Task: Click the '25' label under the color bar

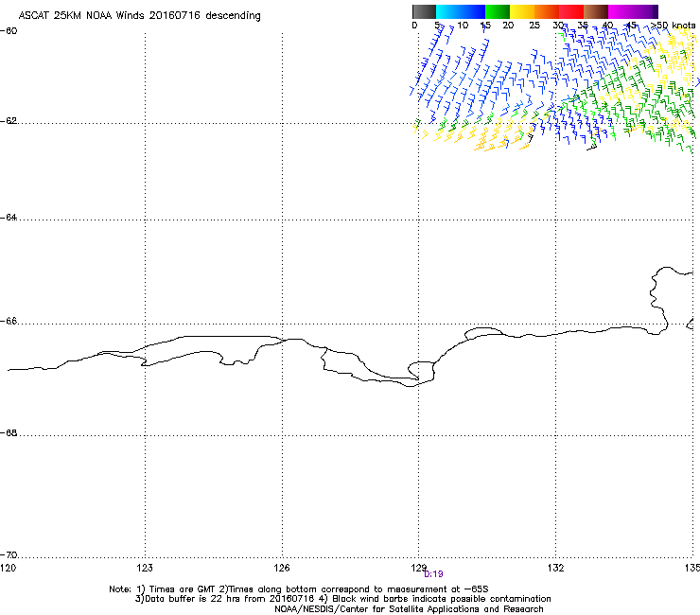Action: [x=534, y=26]
